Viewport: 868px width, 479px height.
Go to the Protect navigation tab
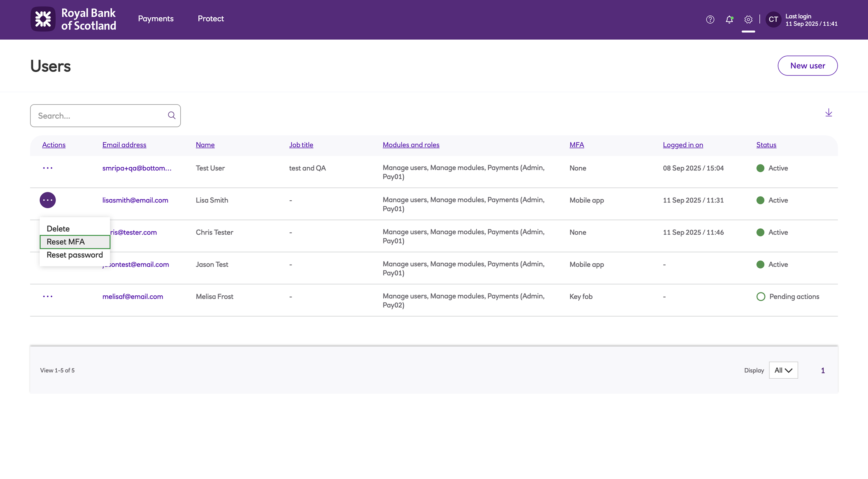(211, 19)
